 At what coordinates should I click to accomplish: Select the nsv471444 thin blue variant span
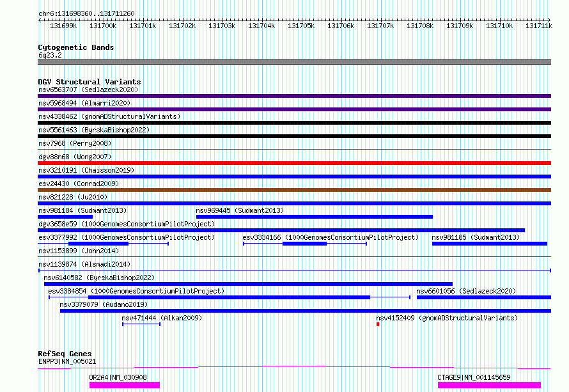[x=141, y=324]
